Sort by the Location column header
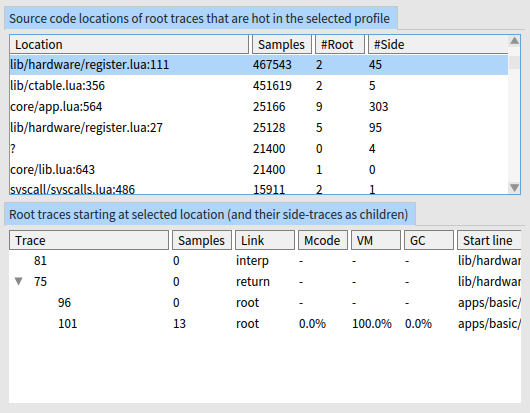The height and width of the screenshot is (413, 530). [129, 44]
